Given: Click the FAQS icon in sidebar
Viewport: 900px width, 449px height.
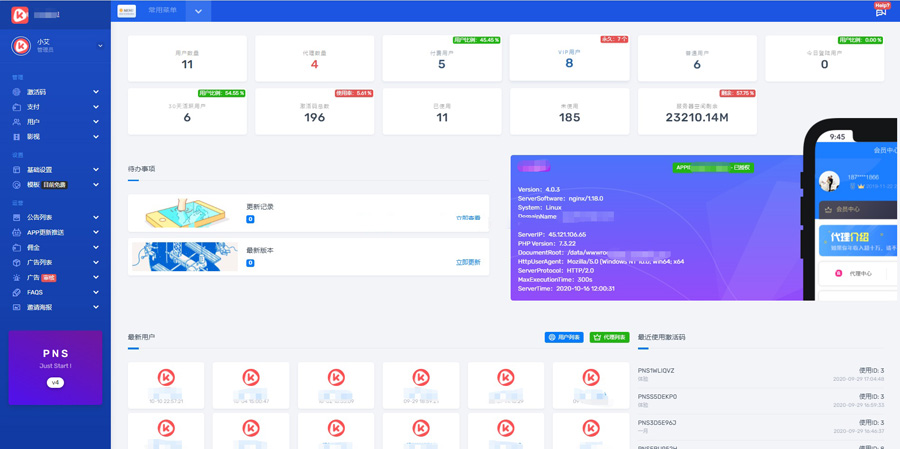Looking at the screenshot, I should 16,292.
